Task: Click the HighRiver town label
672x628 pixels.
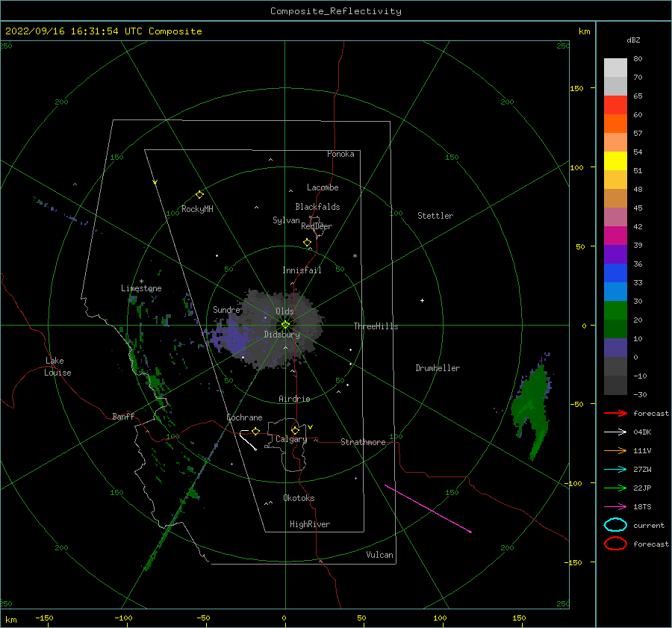Action: tap(310, 524)
